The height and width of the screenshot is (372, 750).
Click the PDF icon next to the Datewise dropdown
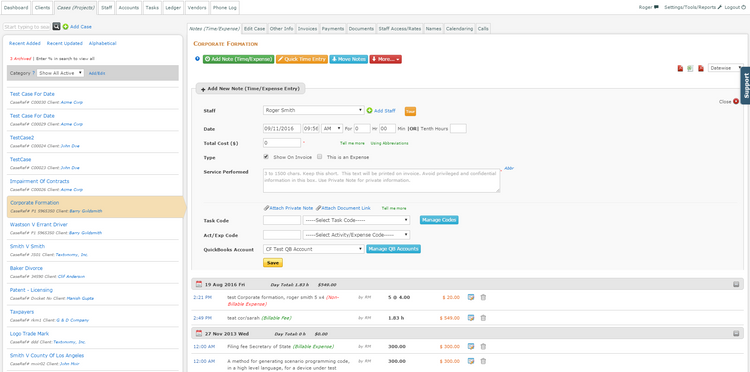point(701,68)
